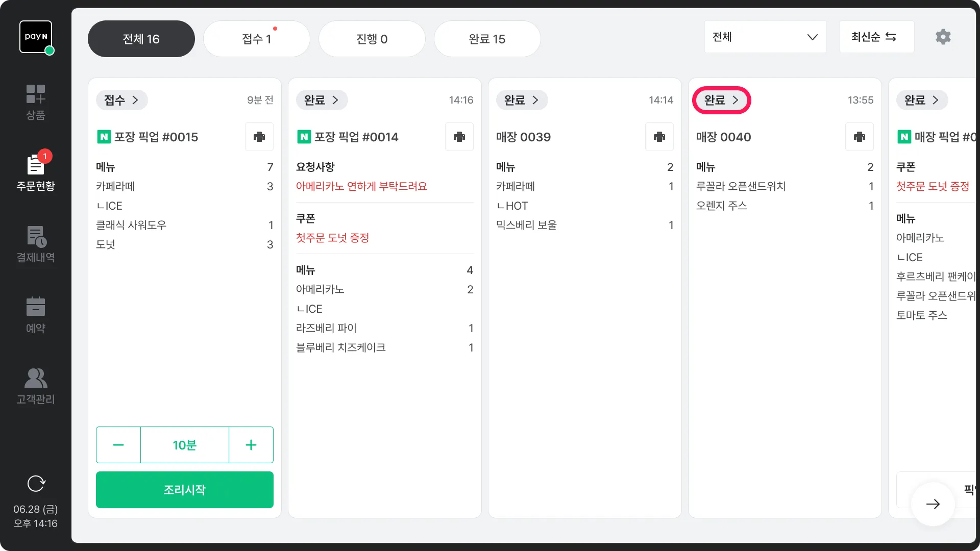Open the settings gear icon
This screenshot has height=551, width=980.
pos(943,37)
